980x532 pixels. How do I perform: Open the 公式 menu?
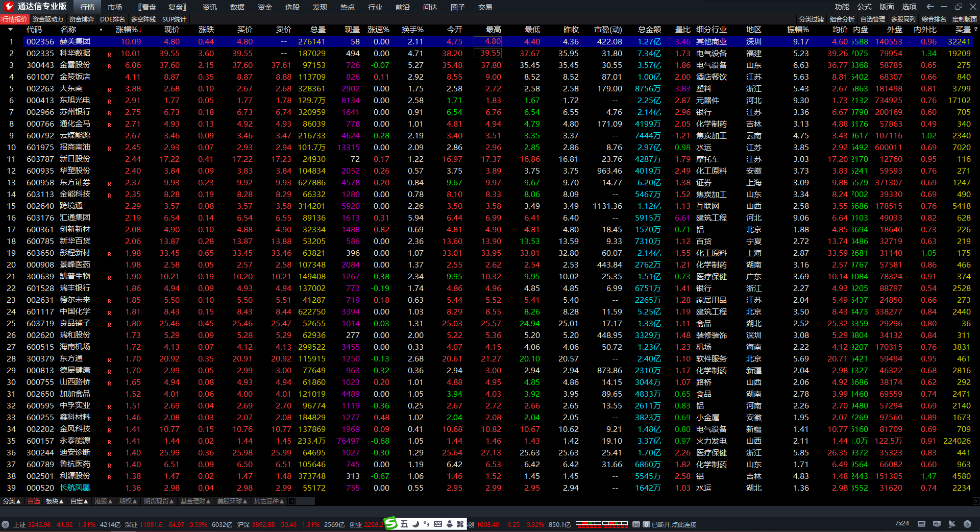coord(865,7)
